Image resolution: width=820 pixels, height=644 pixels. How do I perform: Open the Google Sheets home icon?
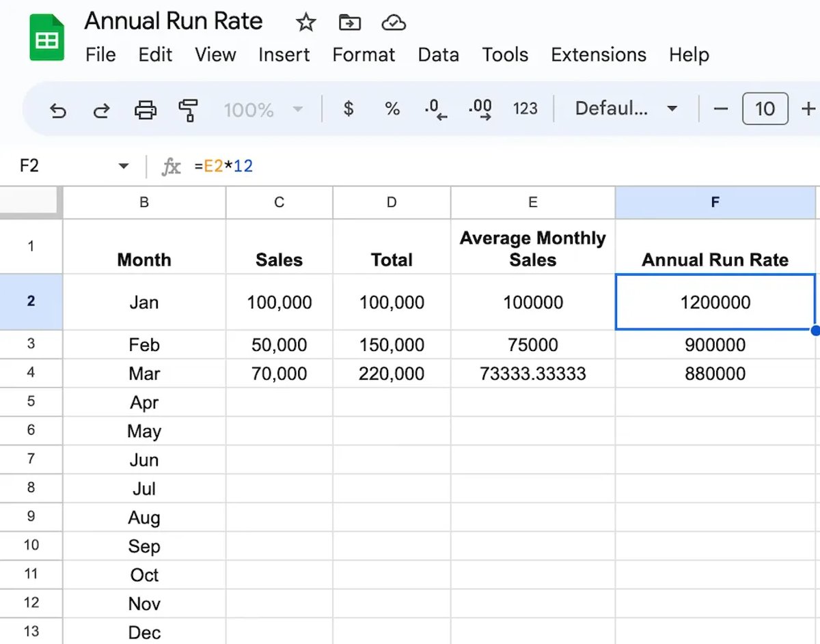pyautogui.click(x=46, y=38)
